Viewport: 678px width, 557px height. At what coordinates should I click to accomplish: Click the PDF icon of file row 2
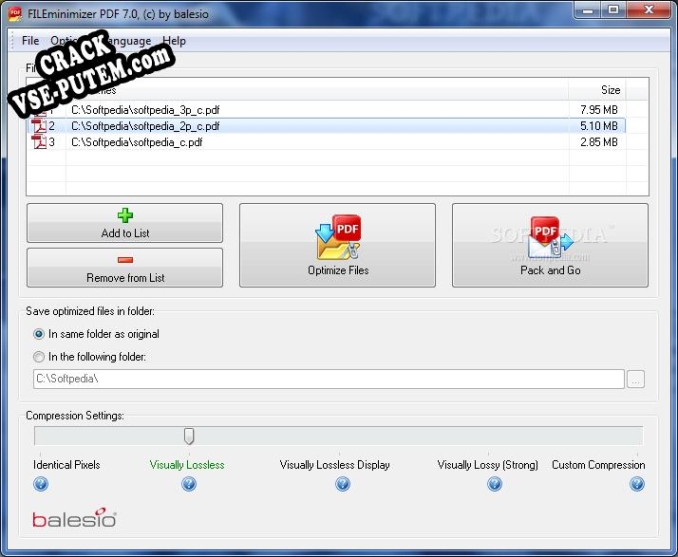[39, 126]
